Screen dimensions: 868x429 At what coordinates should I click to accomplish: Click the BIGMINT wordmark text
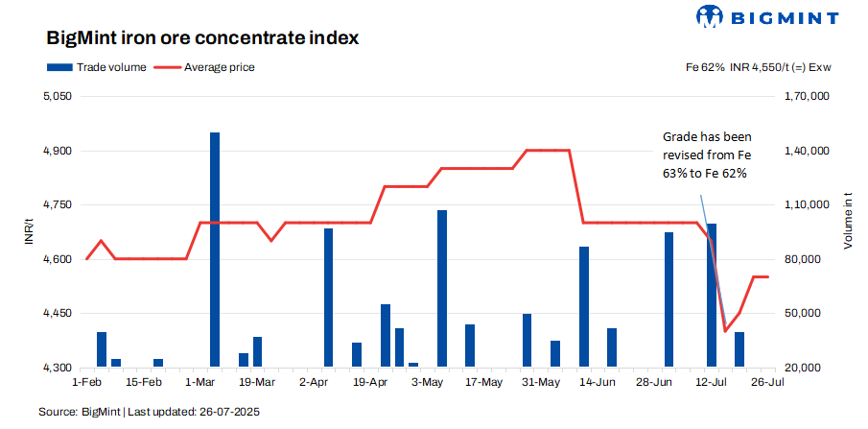(x=783, y=17)
